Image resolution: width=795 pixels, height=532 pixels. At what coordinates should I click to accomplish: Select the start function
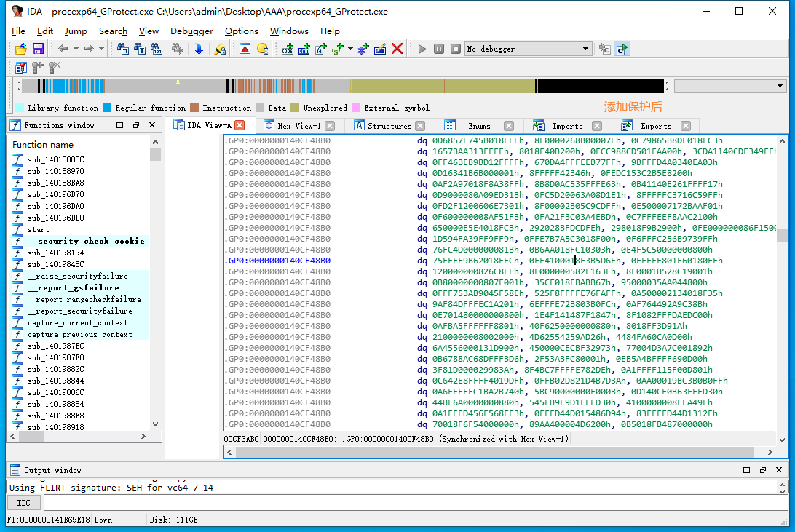pos(39,229)
